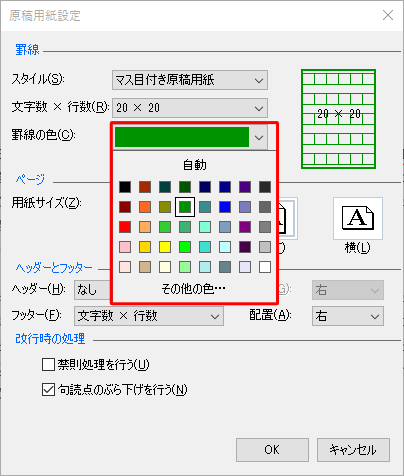
Task: Open the 配置(A) alignment dropdown
Action: coord(348,316)
